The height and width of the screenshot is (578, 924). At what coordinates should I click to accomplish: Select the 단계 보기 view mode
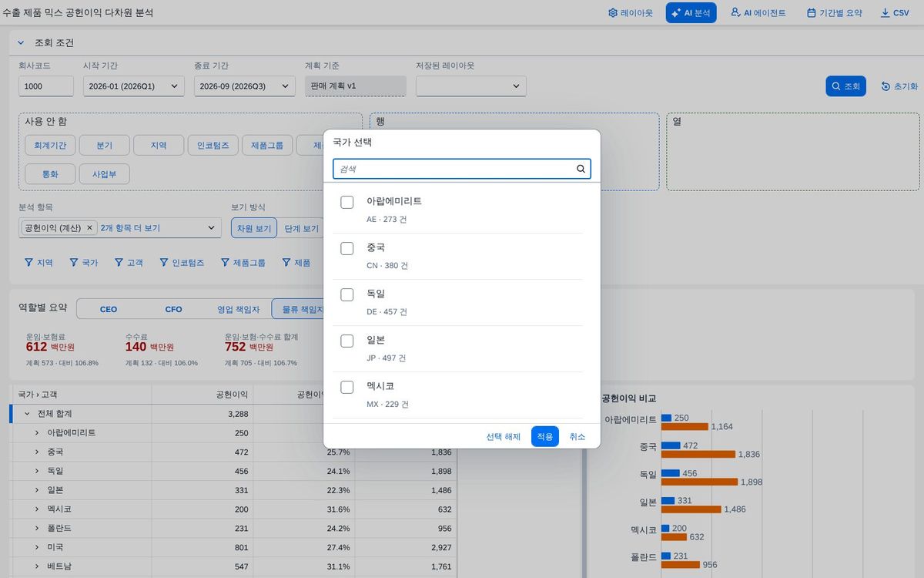(x=301, y=228)
